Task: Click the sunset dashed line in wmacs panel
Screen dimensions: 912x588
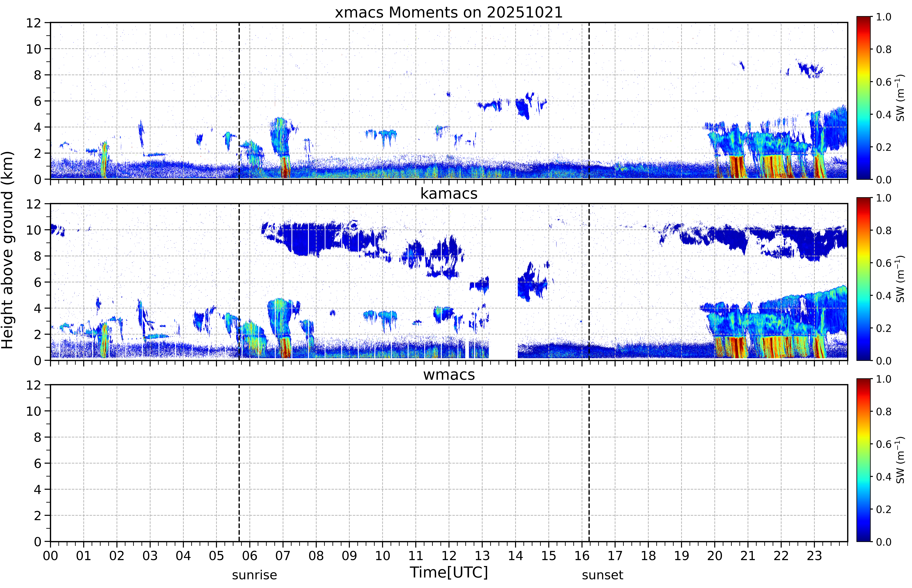Action: (x=589, y=463)
